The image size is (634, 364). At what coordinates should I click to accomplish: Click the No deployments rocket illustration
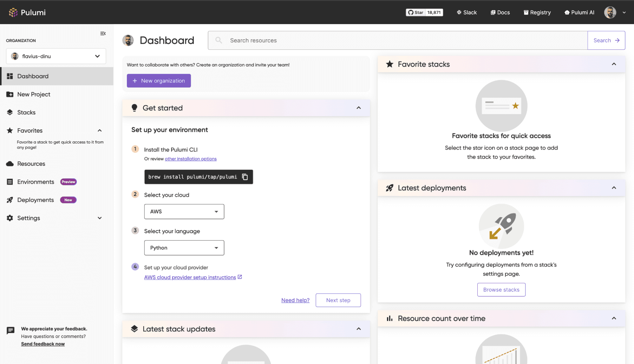coord(501,226)
